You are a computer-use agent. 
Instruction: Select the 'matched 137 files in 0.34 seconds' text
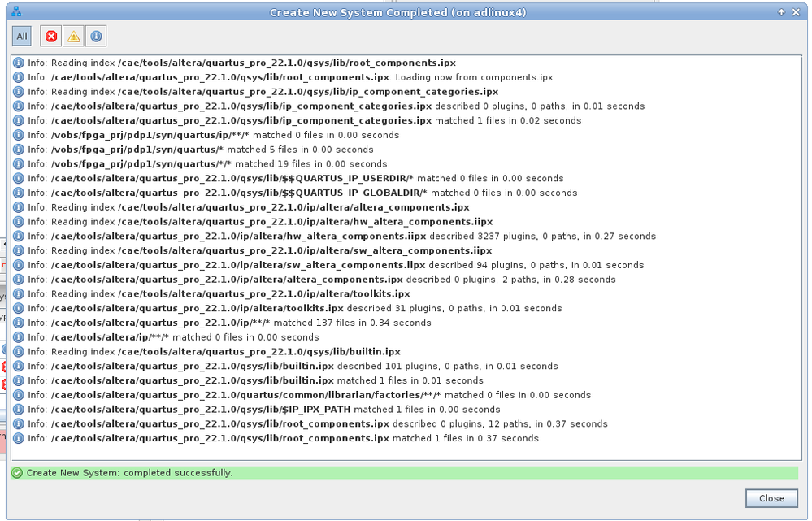click(352, 323)
